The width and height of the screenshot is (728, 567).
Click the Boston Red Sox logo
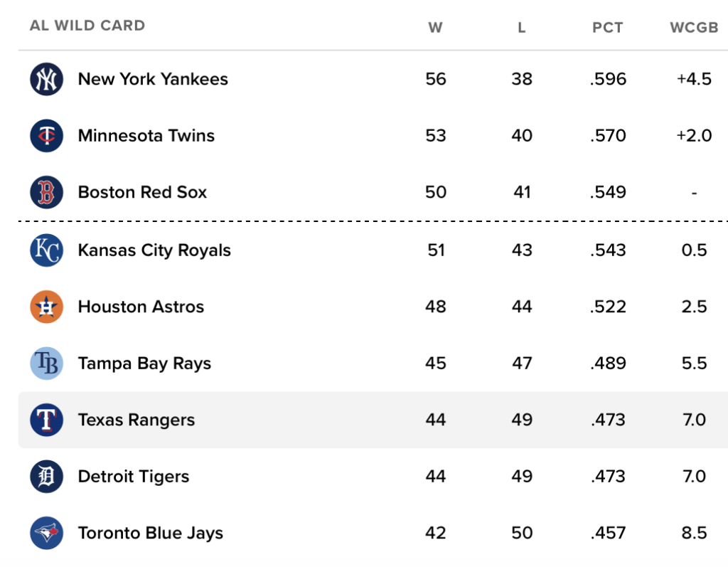point(47,192)
